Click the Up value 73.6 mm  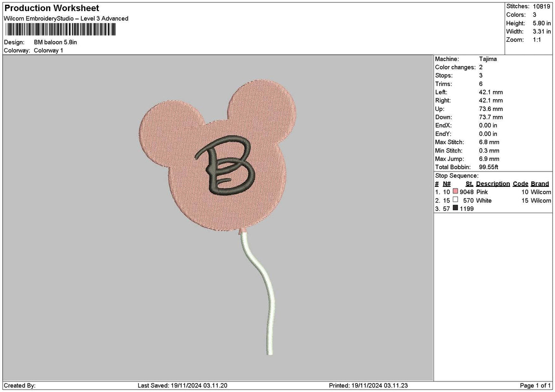[491, 109]
